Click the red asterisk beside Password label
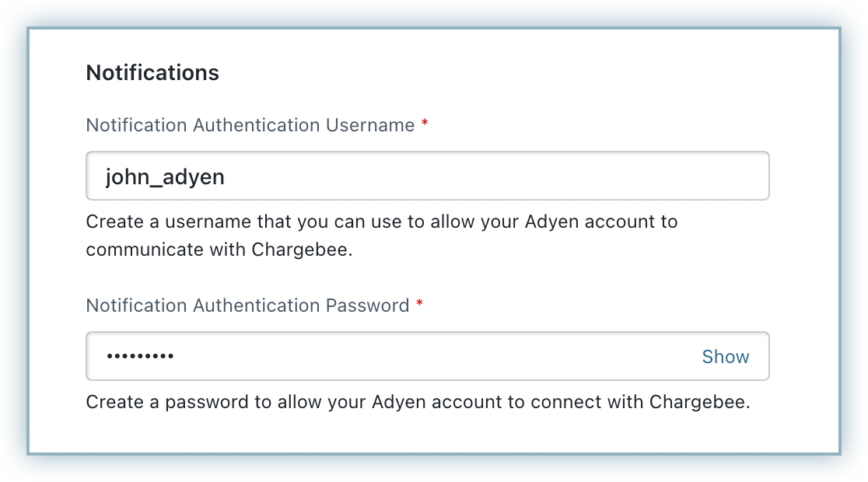The height and width of the screenshot is (482, 868). (420, 305)
